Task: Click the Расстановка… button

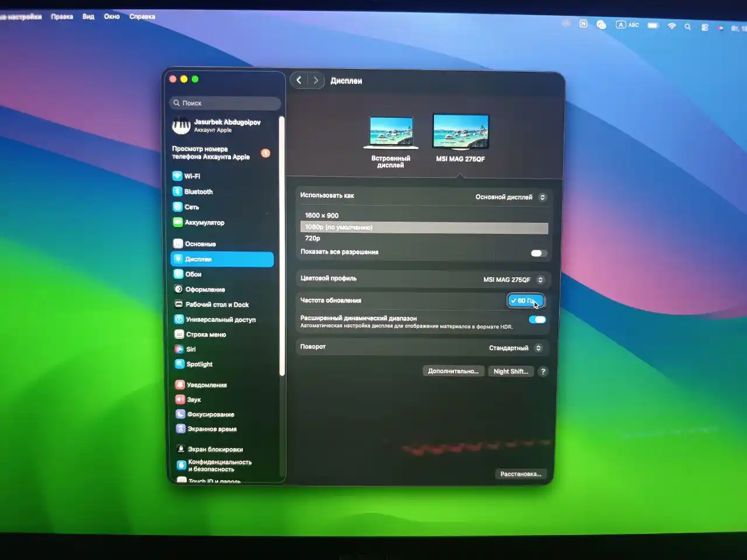Action: click(521, 474)
